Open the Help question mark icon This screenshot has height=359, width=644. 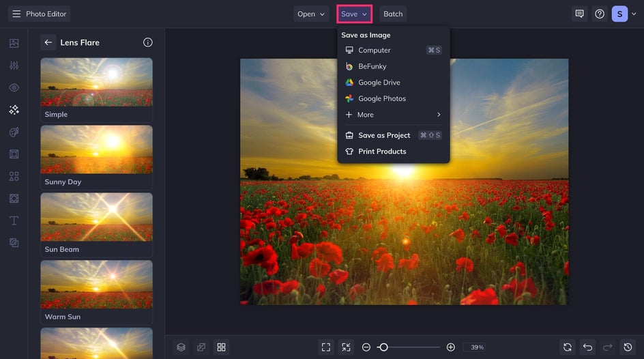[x=600, y=14]
